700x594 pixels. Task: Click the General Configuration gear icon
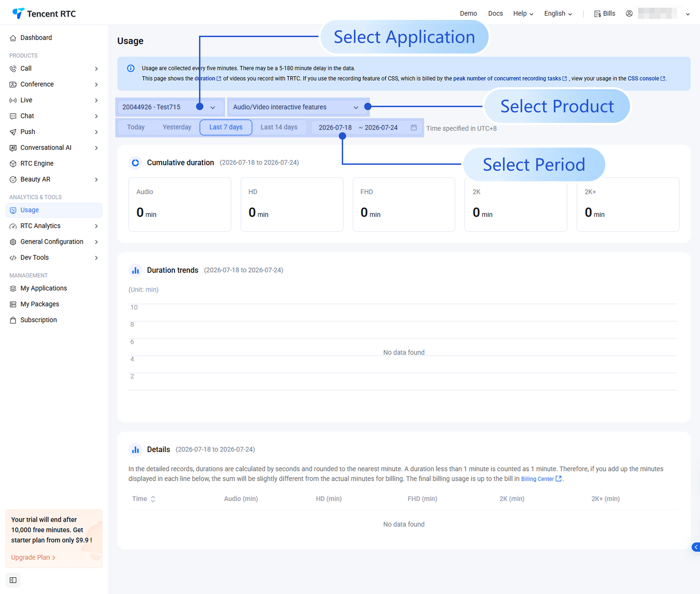(x=13, y=242)
